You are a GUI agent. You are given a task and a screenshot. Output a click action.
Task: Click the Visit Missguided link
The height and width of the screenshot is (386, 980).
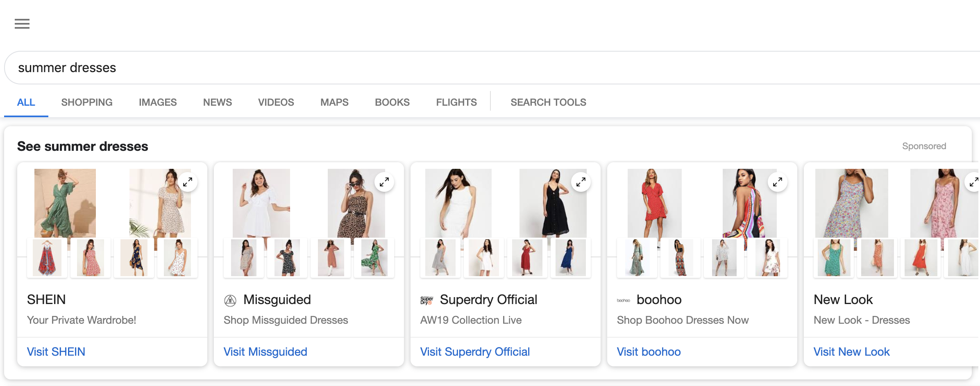click(x=265, y=352)
